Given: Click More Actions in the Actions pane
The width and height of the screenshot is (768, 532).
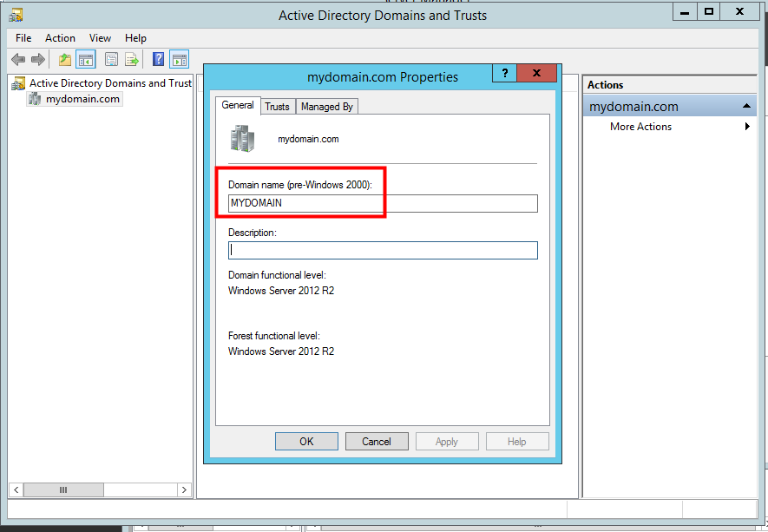Looking at the screenshot, I should pos(640,127).
